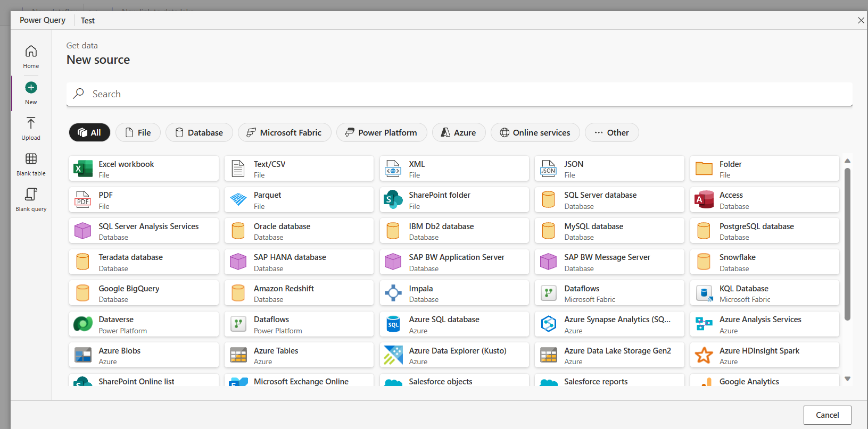Select SAP BW Message Server connector
Viewport: 868px width, 429px height.
pyautogui.click(x=609, y=262)
